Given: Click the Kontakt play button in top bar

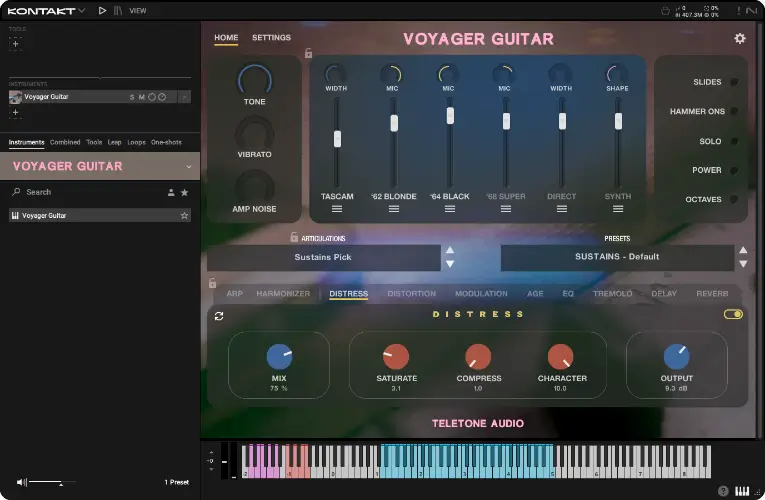Looking at the screenshot, I should tap(102, 10).
